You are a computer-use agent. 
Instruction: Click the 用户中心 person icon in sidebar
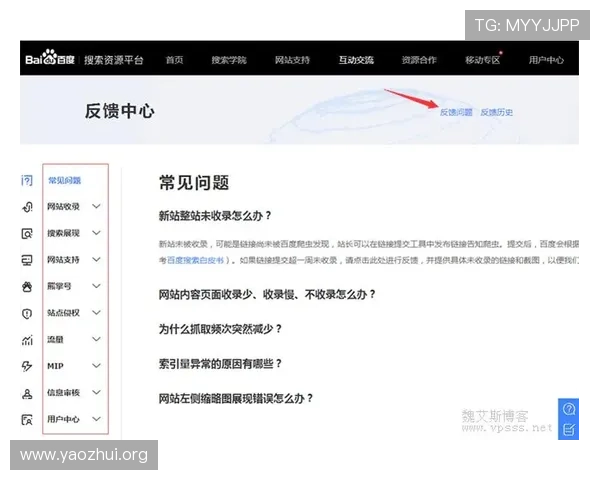point(27,420)
